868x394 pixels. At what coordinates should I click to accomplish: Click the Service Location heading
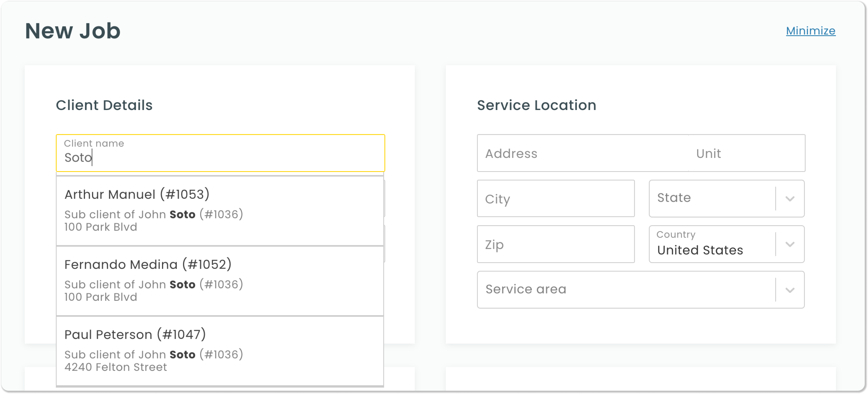point(536,105)
